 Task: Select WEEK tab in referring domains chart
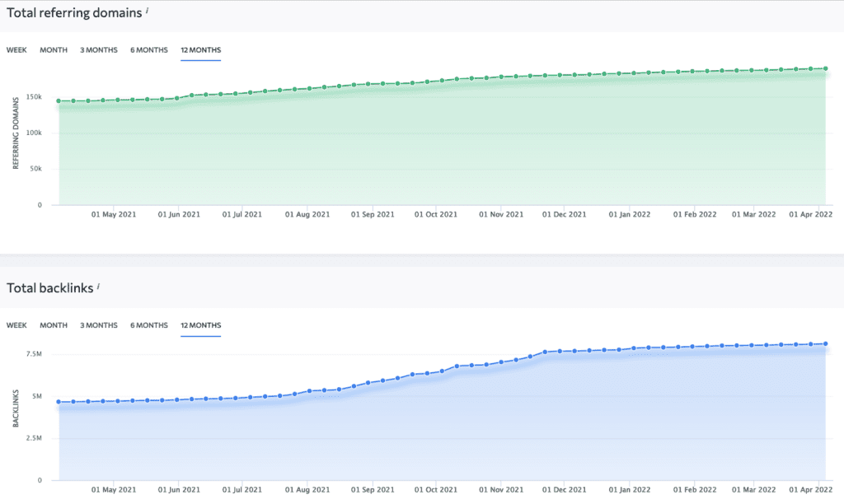[16, 50]
